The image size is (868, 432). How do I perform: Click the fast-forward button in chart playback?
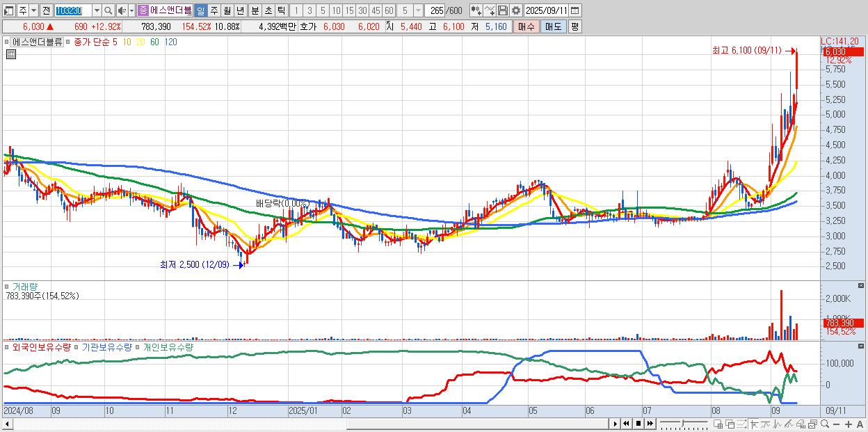coord(650,424)
